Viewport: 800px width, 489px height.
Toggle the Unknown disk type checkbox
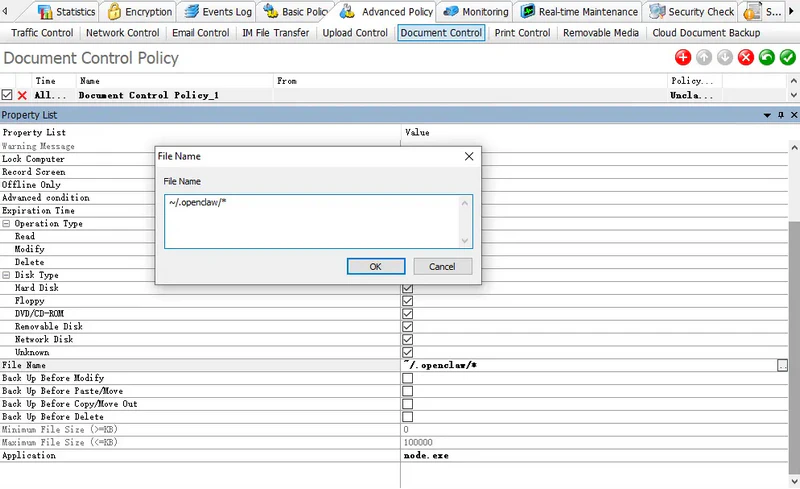click(x=407, y=352)
